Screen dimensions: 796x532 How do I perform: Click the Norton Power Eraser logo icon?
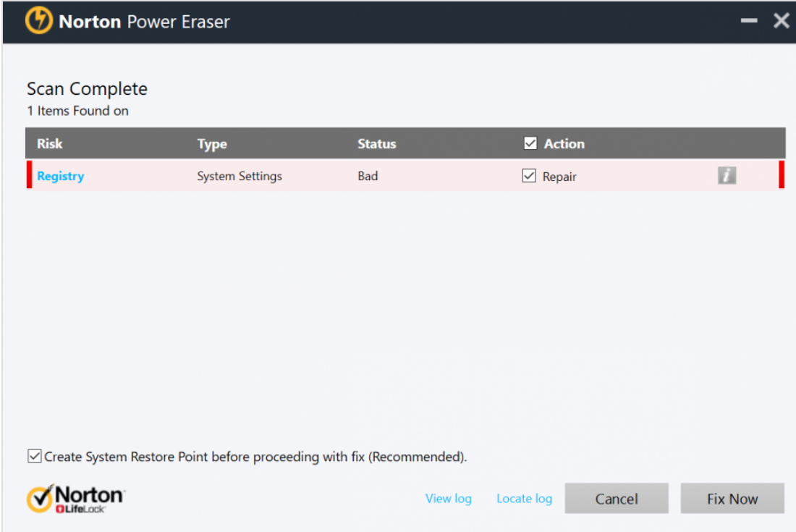tap(38, 20)
